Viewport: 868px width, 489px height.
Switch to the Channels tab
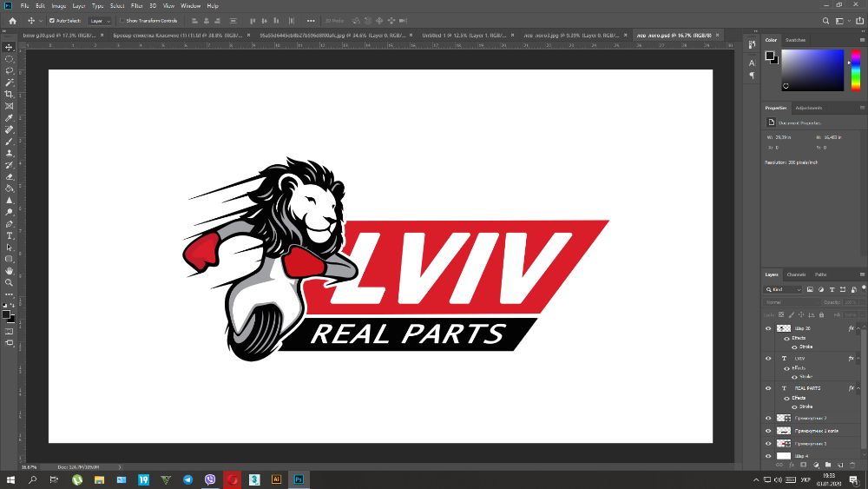(796, 274)
